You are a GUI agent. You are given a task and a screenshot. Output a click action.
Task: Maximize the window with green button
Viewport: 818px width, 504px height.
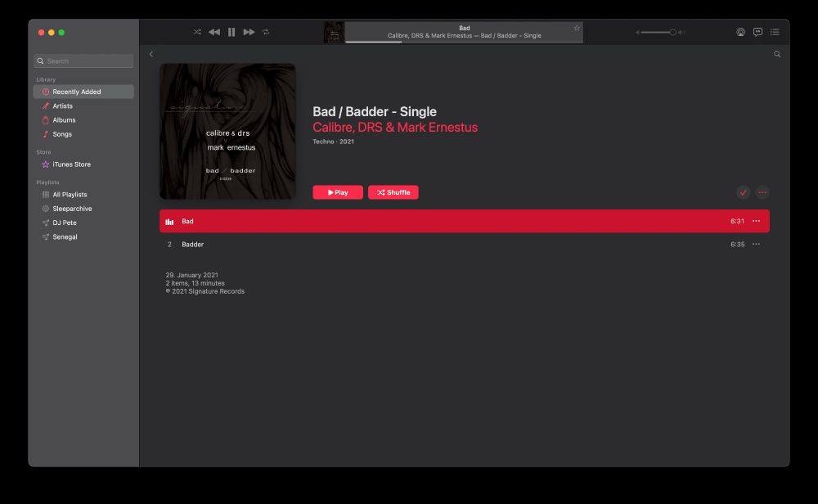[61, 33]
